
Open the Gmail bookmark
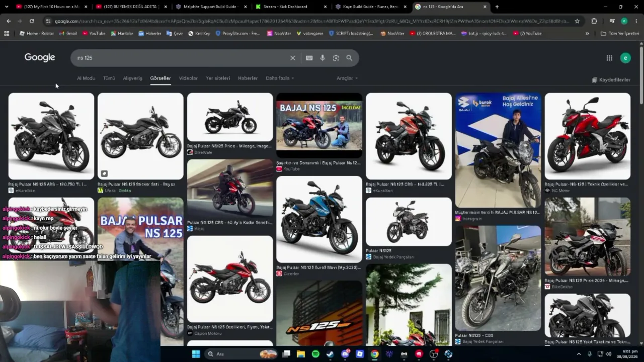tap(68, 33)
